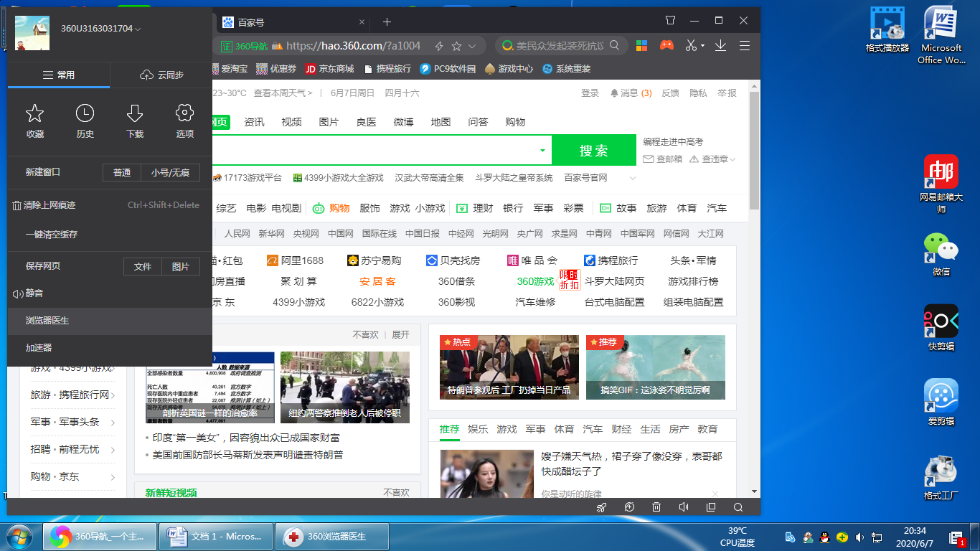The width and height of the screenshot is (980, 551).
Task: Expand hot search links row chevron
Action: coord(632,178)
